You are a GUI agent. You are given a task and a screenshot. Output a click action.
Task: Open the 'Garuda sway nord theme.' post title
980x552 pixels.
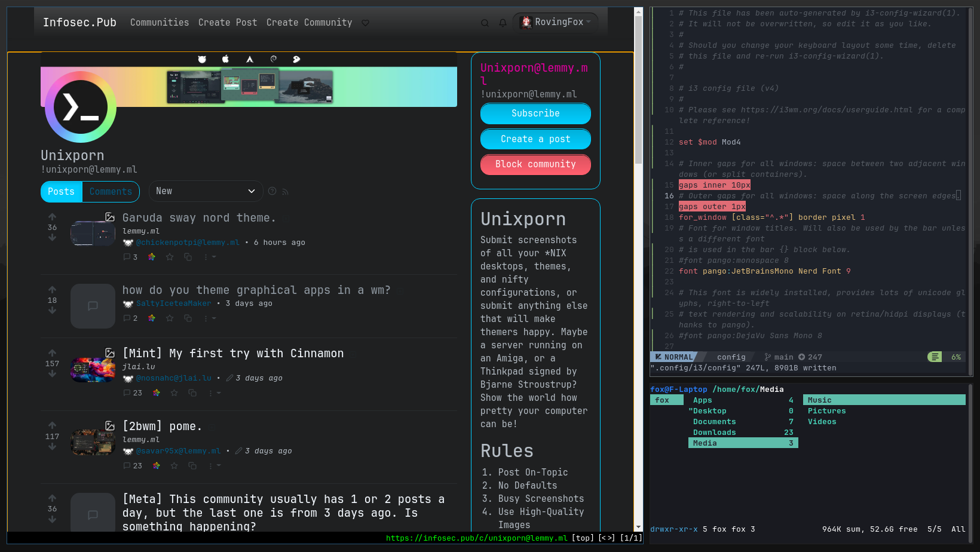pos(199,217)
